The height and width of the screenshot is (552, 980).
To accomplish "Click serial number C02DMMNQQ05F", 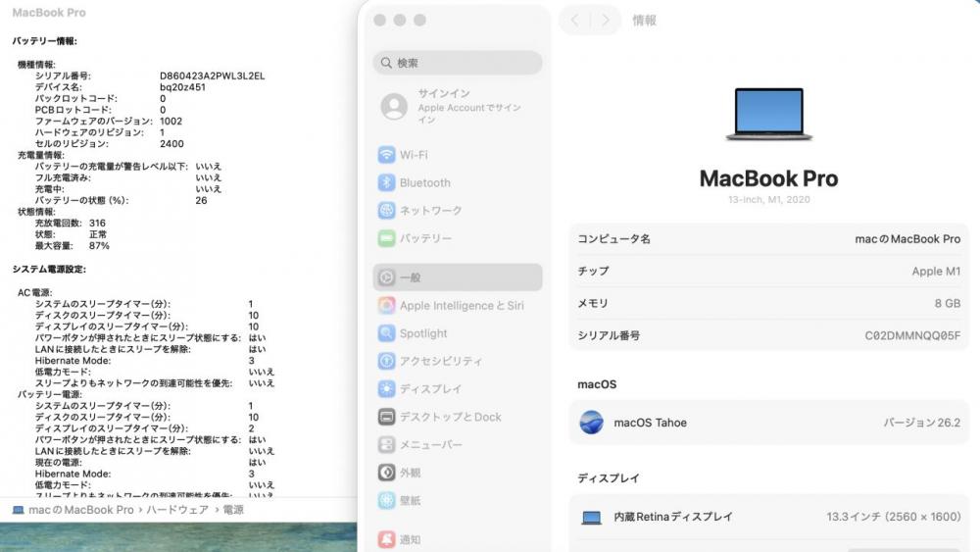I will [912, 335].
